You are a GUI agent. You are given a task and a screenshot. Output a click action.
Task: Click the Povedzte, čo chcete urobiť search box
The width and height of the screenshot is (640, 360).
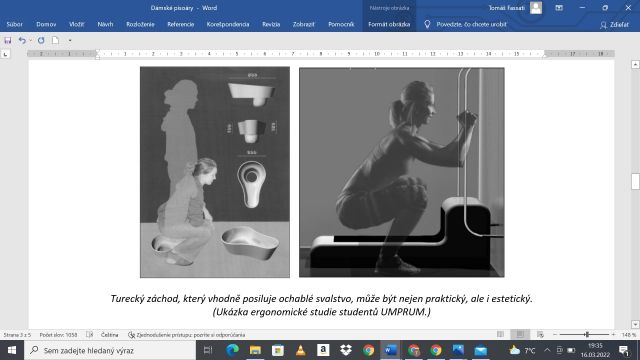point(471,24)
